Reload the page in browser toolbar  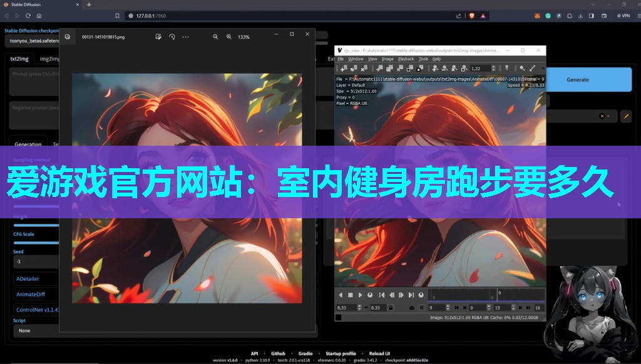[x=28, y=16]
